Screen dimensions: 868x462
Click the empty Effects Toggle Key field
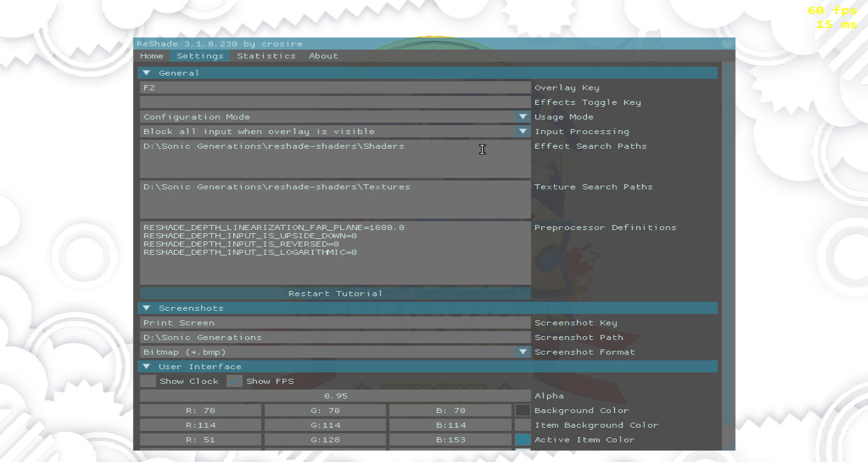click(335, 102)
